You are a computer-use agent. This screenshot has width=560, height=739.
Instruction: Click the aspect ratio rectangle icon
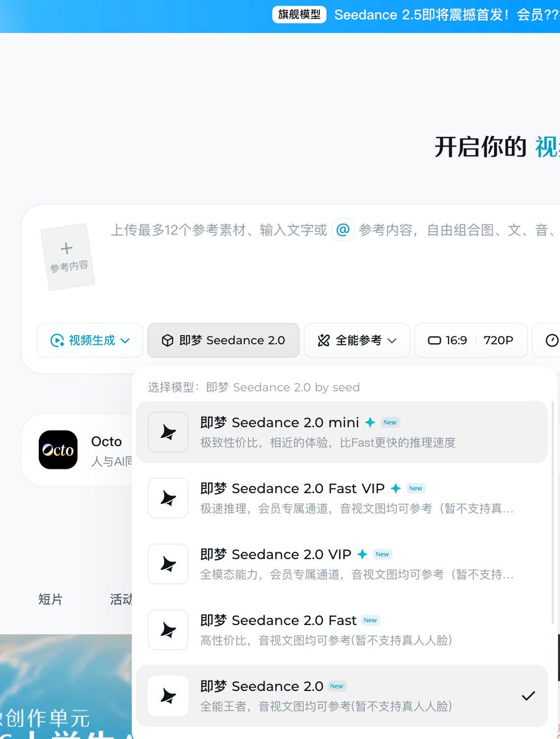coord(434,341)
